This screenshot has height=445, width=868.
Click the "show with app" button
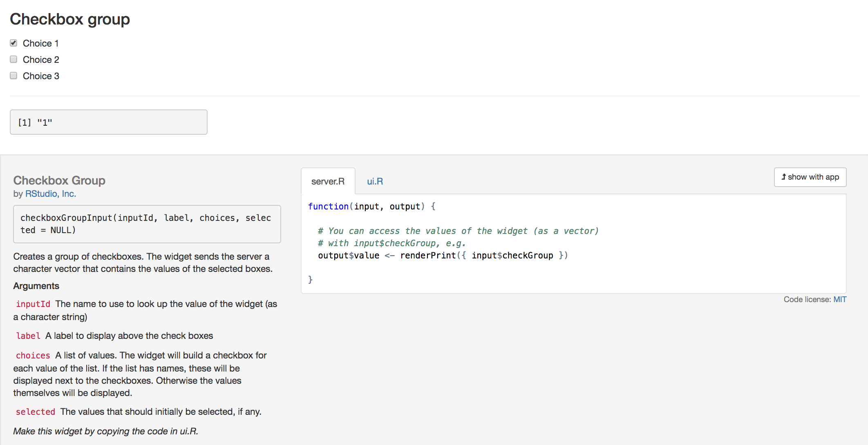pyautogui.click(x=810, y=177)
